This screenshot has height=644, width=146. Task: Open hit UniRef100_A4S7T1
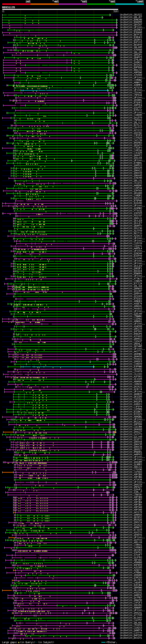[131, 352]
